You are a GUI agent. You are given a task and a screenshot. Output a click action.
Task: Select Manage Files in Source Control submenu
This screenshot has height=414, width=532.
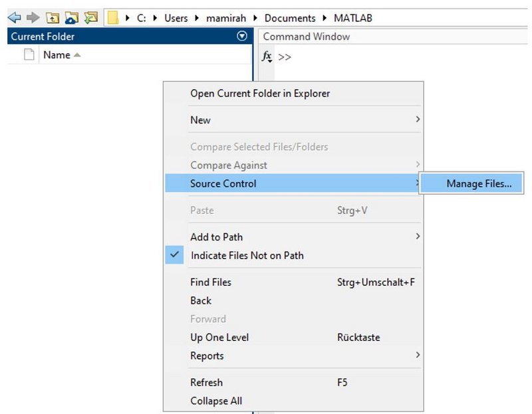pyautogui.click(x=479, y=184)
